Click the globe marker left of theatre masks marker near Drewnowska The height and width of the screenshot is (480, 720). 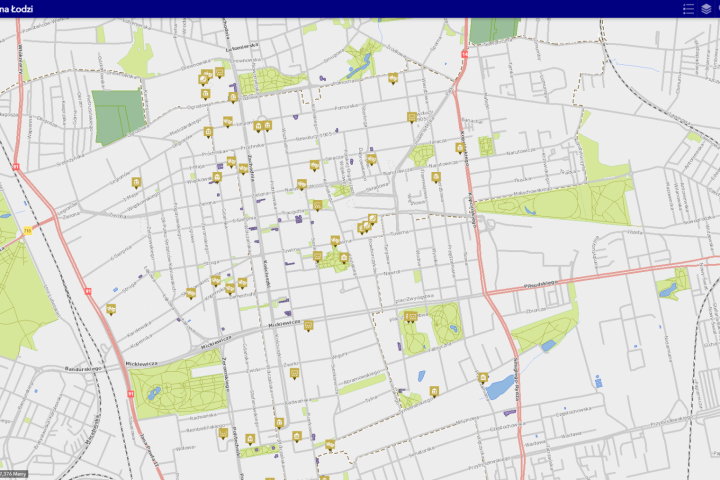pyautogui.click(x=202, y=81)
